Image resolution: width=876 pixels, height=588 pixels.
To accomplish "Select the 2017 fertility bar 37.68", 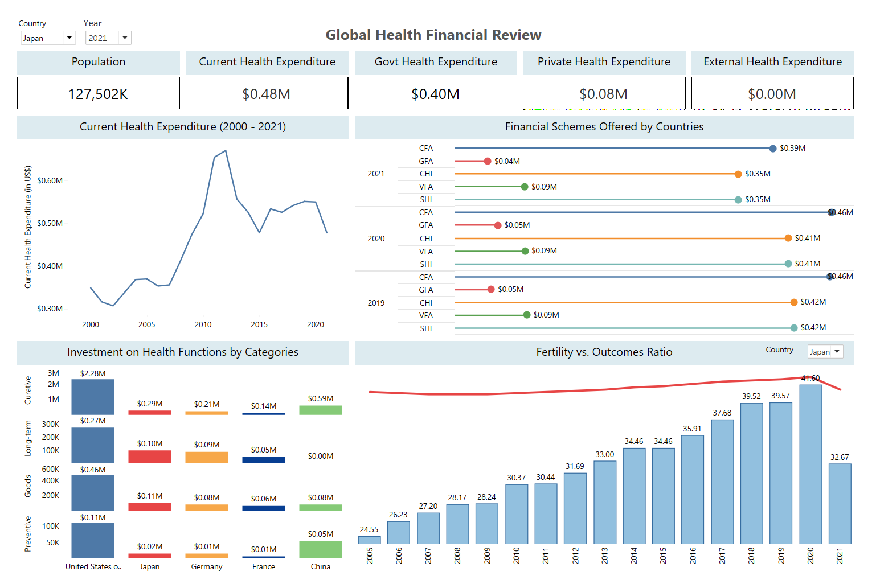I will pos(722,482).
